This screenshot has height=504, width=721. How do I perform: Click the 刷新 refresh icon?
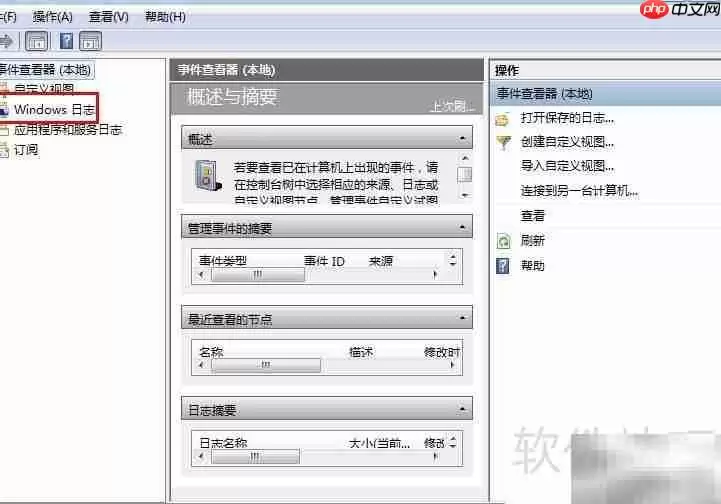(x=504, y=241)
